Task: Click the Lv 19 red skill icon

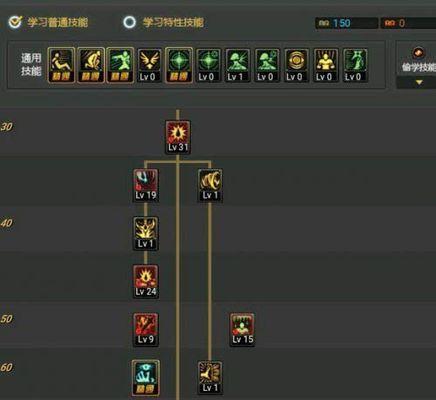Action: point(146,185)
